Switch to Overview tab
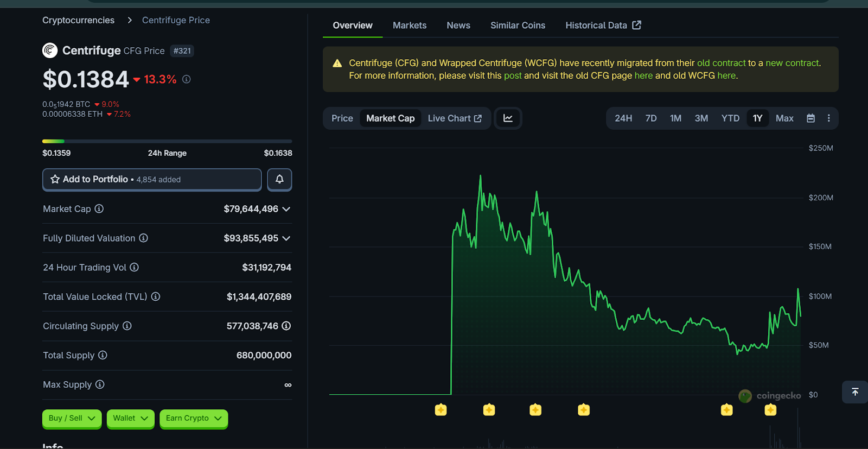868x449 pixels. (353, 26)
